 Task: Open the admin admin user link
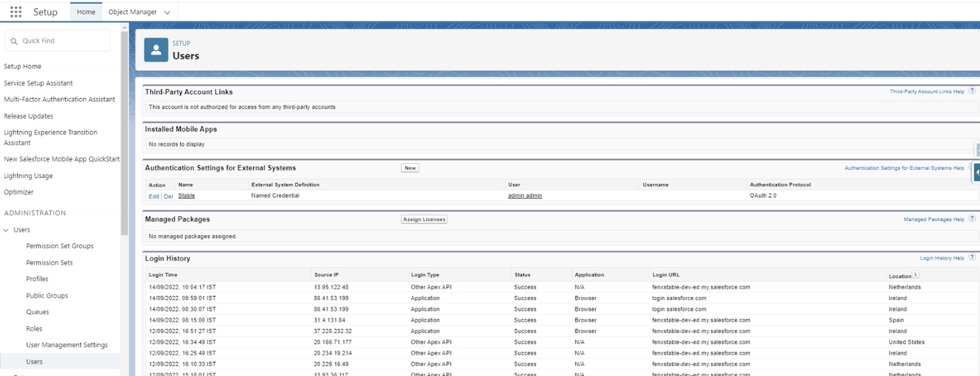point(524,196)
